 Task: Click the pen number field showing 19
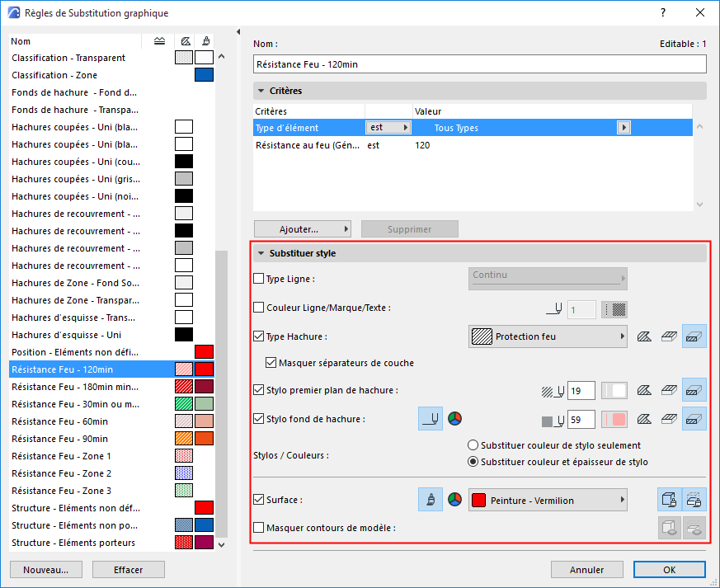(x=581, y=391)
